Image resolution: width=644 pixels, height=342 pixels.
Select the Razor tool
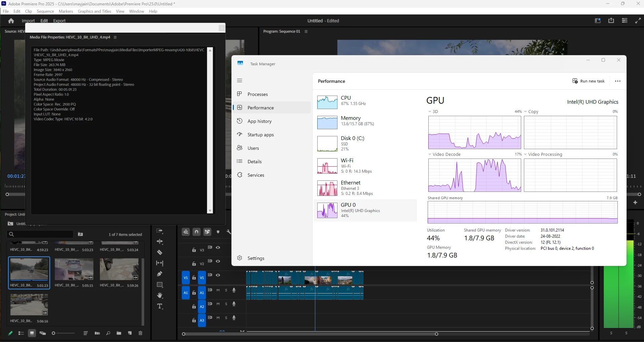pos(160,252)
